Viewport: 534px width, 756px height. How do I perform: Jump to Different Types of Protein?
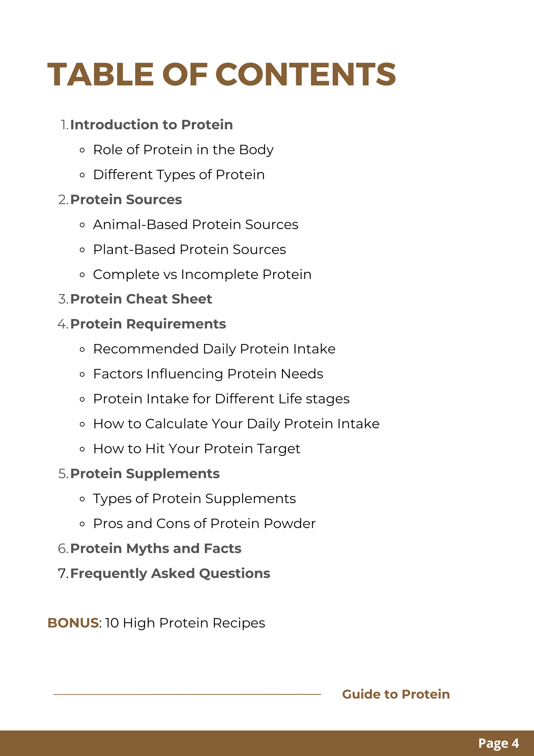tap(179, 175)
